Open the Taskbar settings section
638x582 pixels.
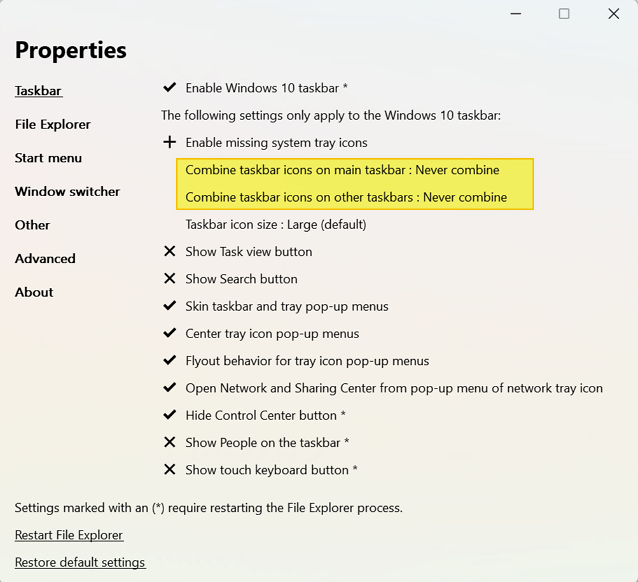tap(38, 90)
